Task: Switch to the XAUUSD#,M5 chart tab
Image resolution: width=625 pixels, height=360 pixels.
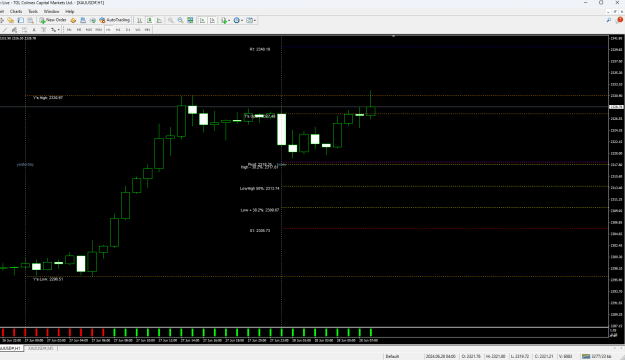Action: point(40,348)
